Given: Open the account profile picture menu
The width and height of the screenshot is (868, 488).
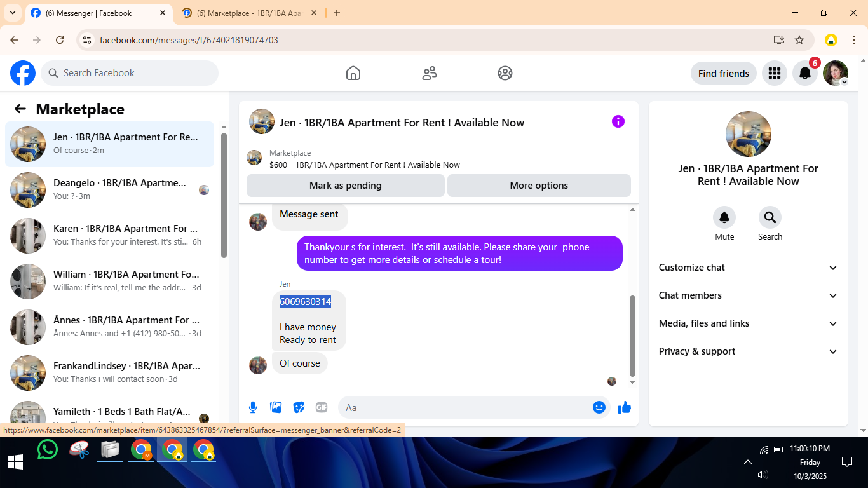Looking at the screenshot, I should click(x=836, y=73).
